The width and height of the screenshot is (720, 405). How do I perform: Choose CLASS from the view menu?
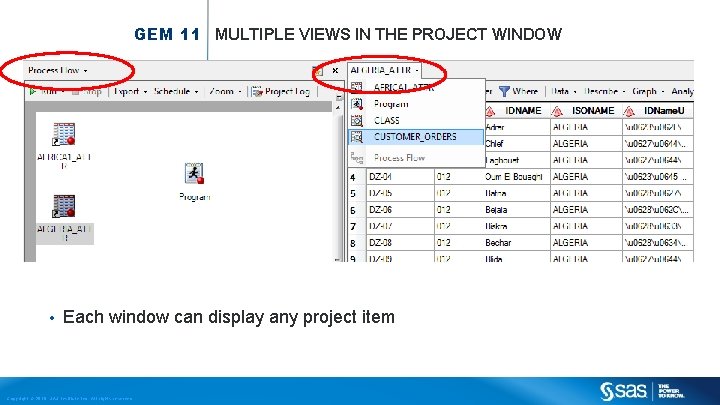[x=416, y=120]
